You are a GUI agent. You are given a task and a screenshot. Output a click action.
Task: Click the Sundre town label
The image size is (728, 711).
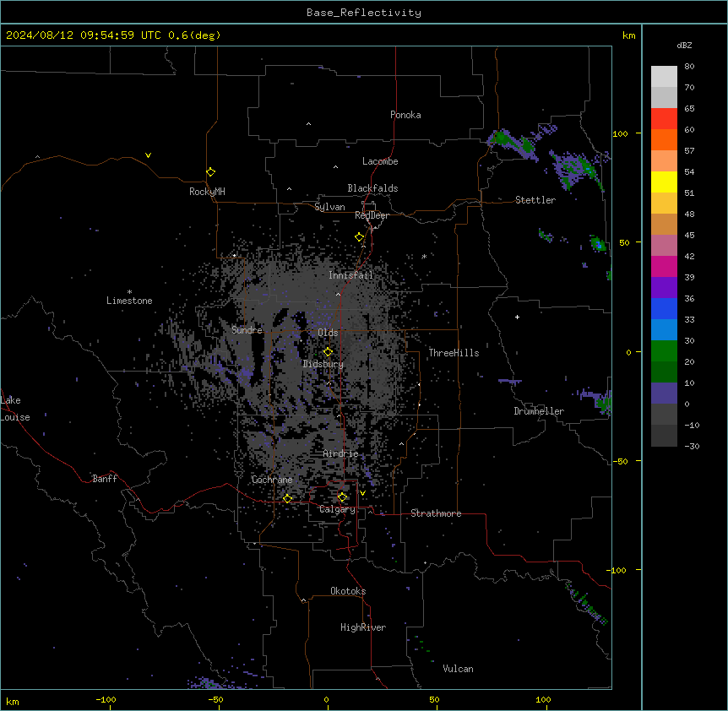pyautogui.click(x=247, y=330)
